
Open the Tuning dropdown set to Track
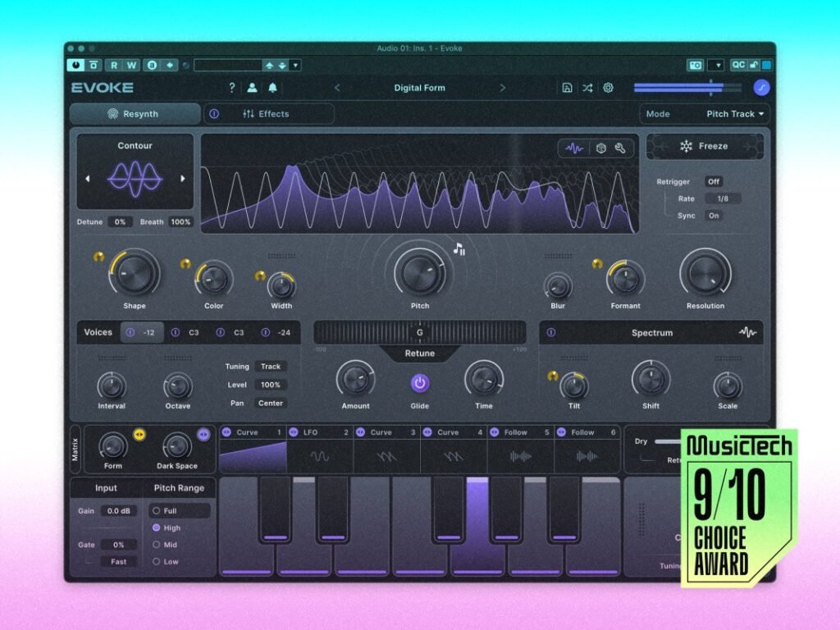click(270, 366)
